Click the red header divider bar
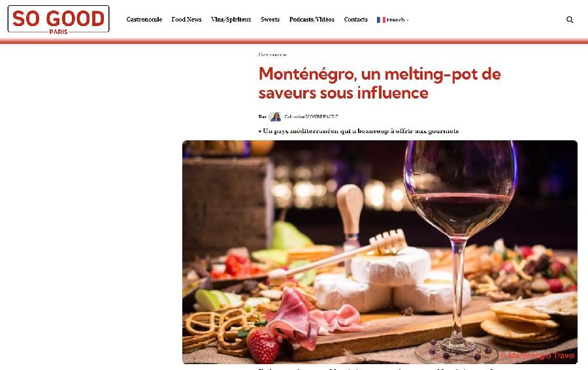This screenshot has height=370, width=588. point(294,41)
